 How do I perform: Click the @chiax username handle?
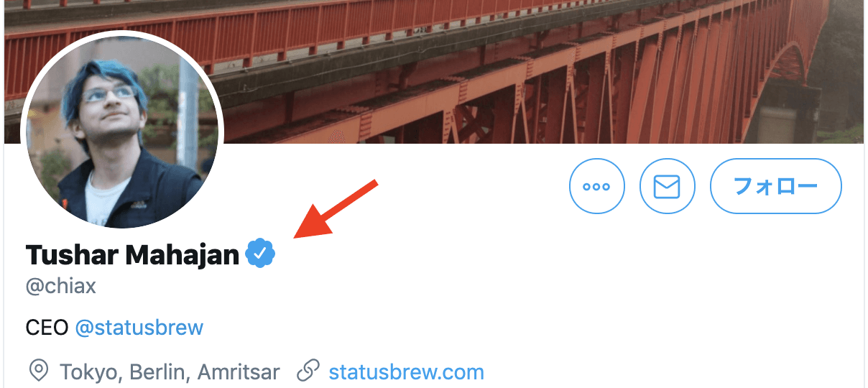pos(61,287)
